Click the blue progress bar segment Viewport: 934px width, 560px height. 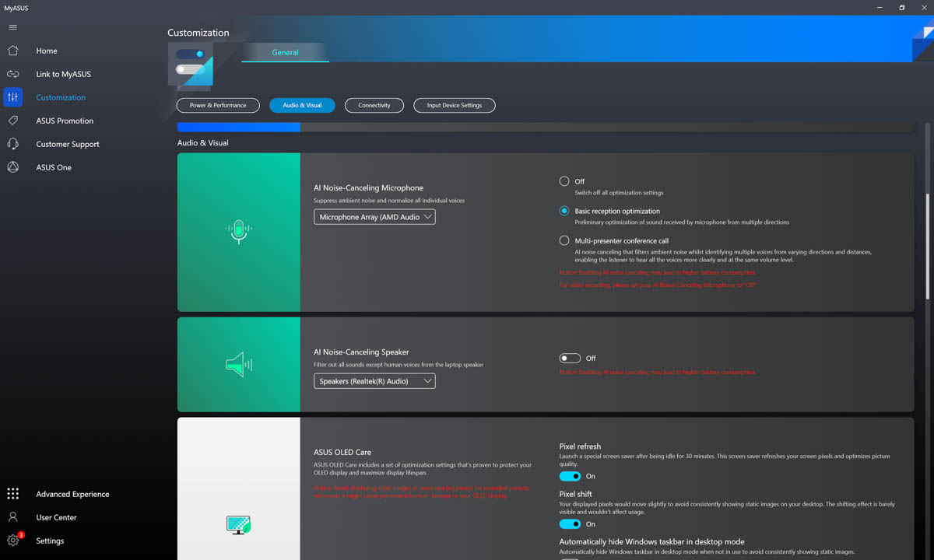238,127
